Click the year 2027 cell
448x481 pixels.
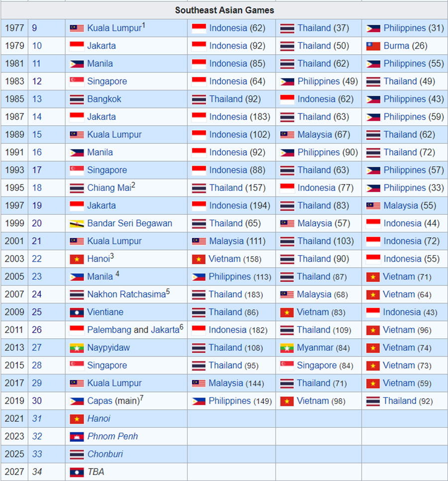tap(14, 472)
